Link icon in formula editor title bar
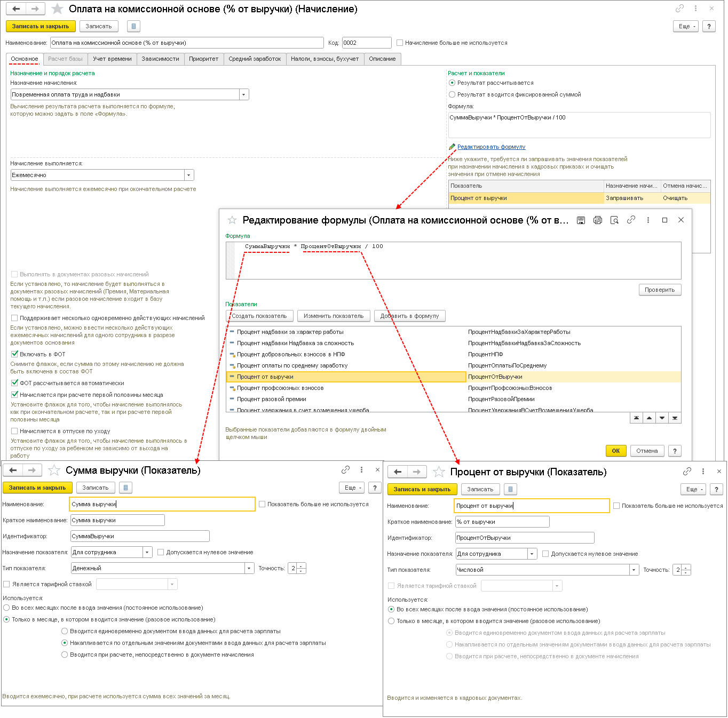This screenshot has width=728, height=718. (x=631, y=220)
